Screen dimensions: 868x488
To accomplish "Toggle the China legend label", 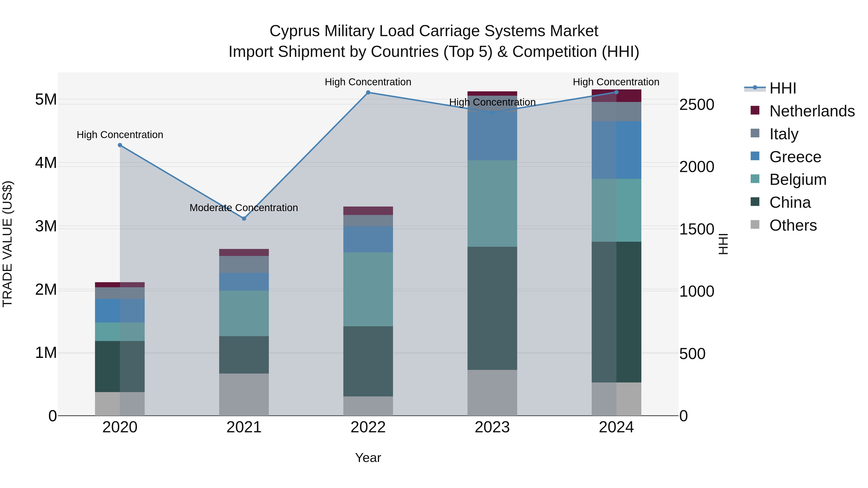I will pos(790,202).
